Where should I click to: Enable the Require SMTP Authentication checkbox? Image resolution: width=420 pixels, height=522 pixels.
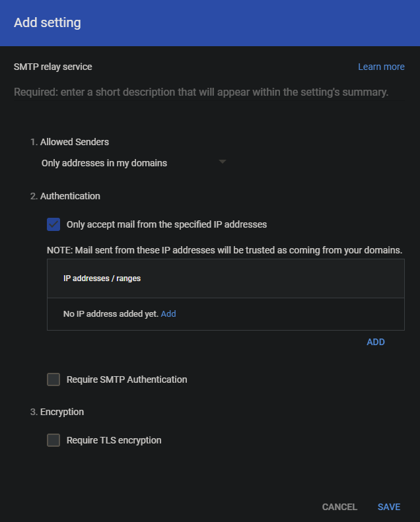point(53,379)
